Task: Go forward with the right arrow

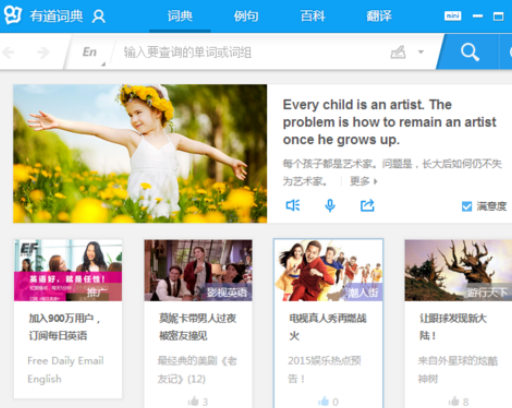Action: [x=43, y=52]
